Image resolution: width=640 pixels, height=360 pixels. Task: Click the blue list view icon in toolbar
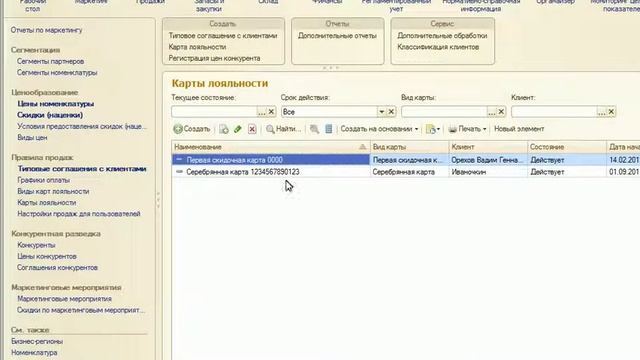[329, 129]
